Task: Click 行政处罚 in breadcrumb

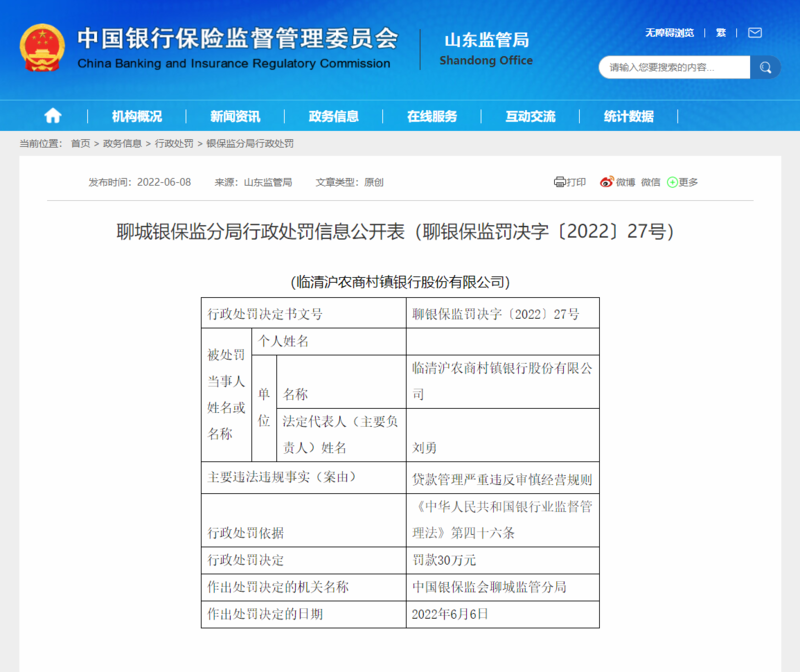Action: click(174, 143)
